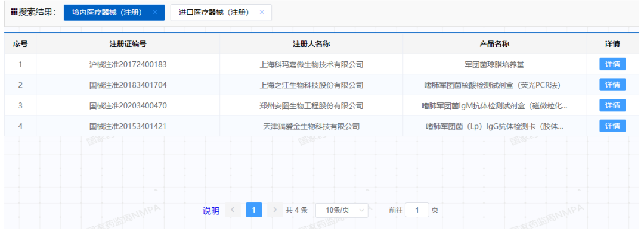Open 详情 for 郑州安图生物工程股份有限公司 row
The image size is (644, 231).
tap(612, 105)
